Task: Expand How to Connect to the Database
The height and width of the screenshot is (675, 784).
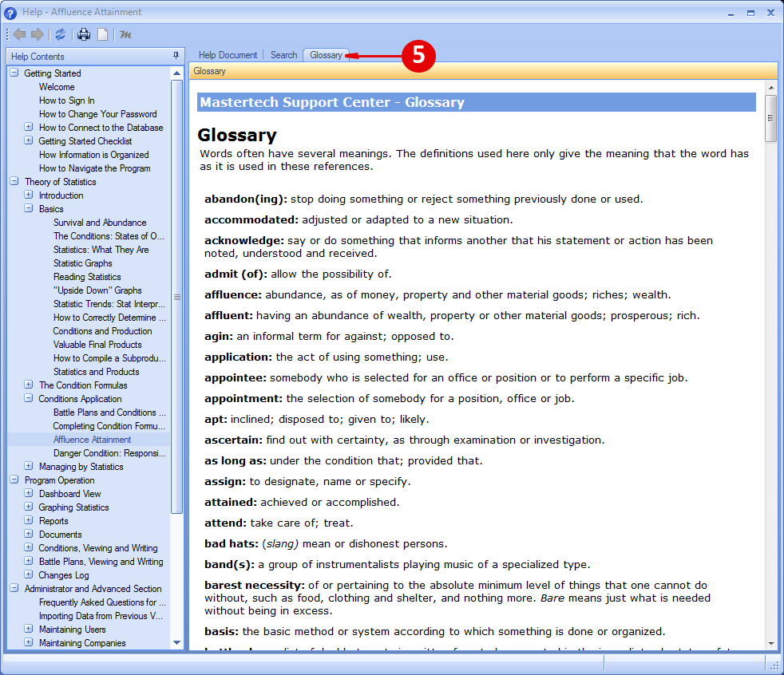Action: [x=29, y=127]
